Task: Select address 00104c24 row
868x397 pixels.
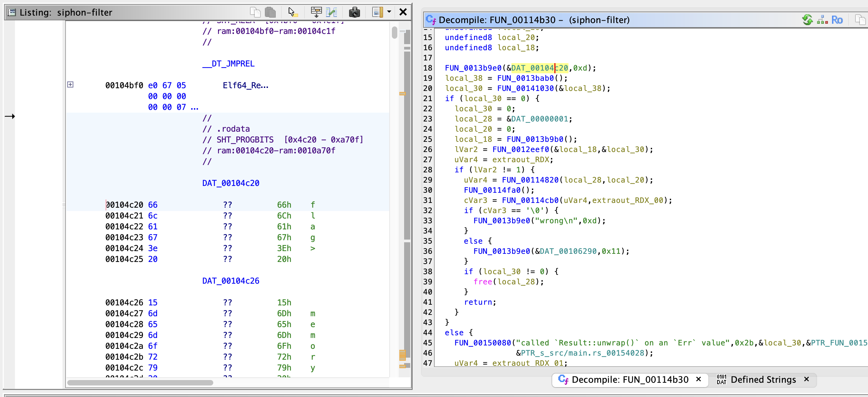Action: click(124, 248)
